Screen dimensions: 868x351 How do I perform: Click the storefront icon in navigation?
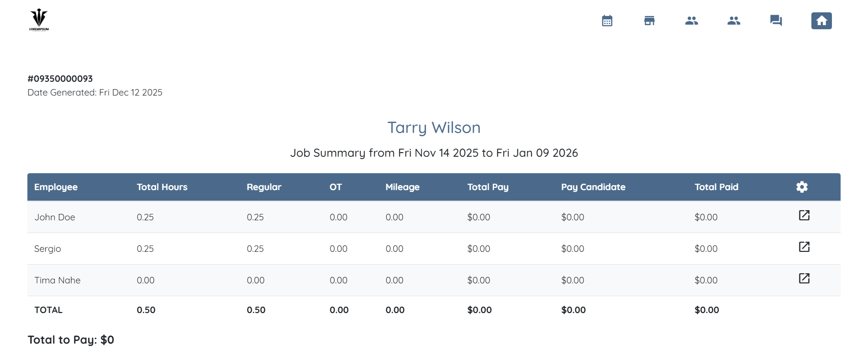[x=649, y=21]
